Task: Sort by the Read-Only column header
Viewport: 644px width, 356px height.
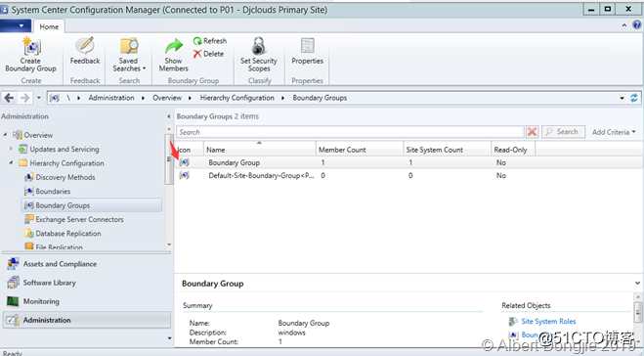Action: 513,150
